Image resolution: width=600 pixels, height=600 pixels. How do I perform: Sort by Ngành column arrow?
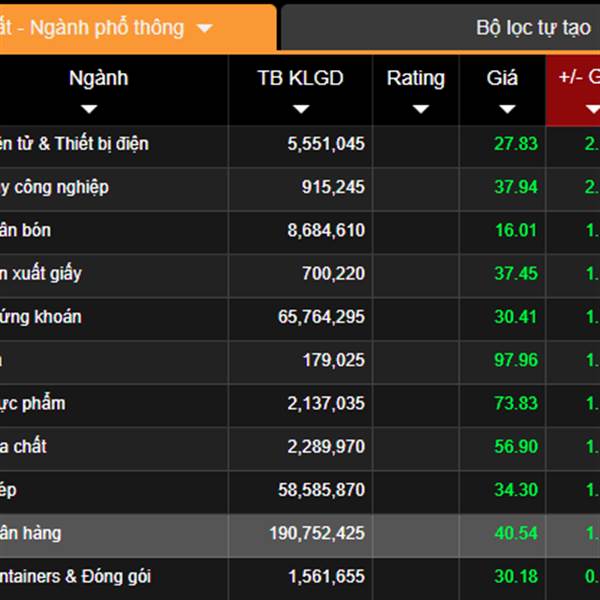coord(89,108)
